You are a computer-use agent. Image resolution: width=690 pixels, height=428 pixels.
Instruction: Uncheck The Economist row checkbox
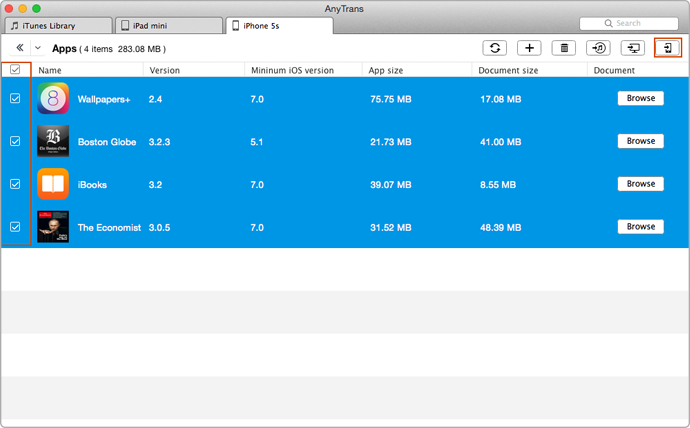click(15, 227)
